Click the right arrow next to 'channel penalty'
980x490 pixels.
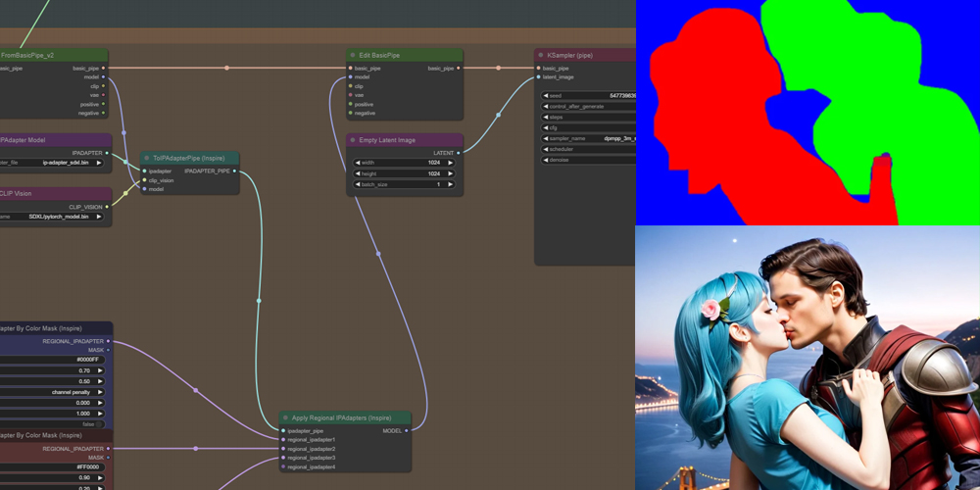(x=101, y=393)
